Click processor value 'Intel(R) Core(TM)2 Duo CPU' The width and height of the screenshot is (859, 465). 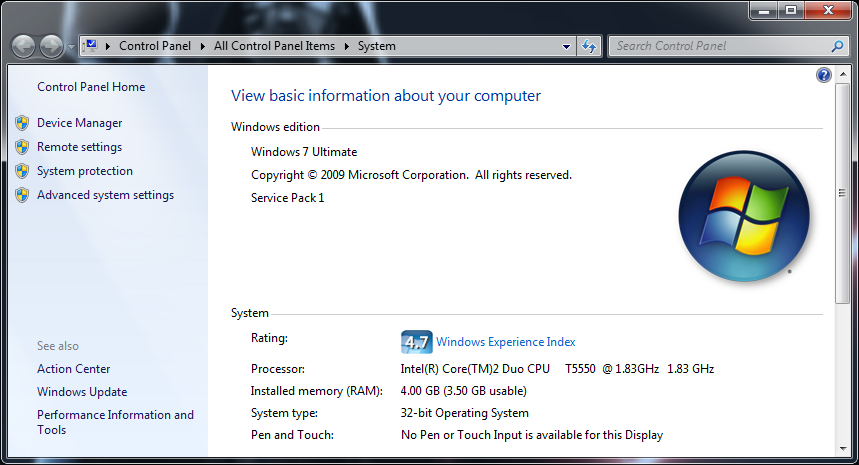(475, 369)
